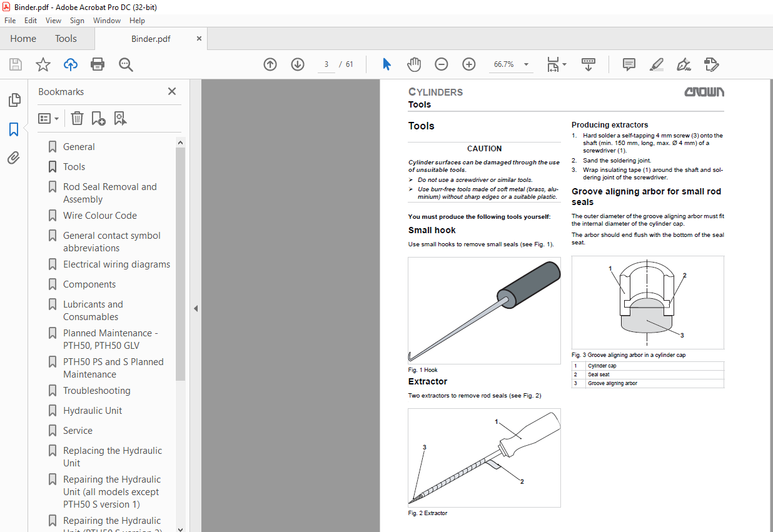Click the groove aligning arbor figure

click(x=648, y=303)
